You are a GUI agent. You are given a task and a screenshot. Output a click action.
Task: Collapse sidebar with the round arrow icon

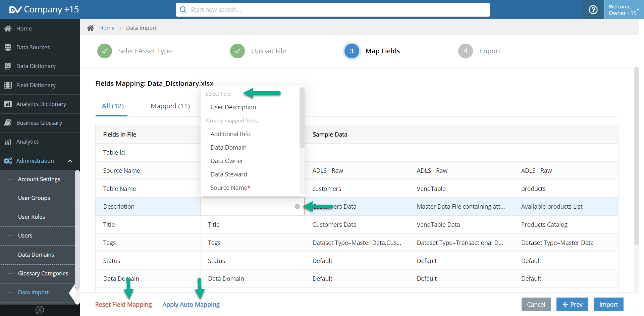pyautogui.click(x=40, y=310)
